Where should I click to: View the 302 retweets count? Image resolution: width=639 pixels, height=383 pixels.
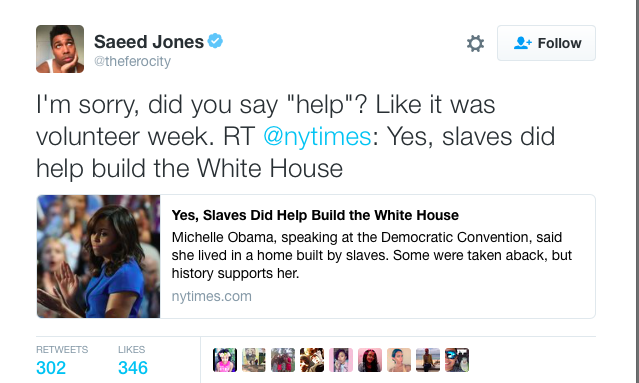[x=51, y=368]
